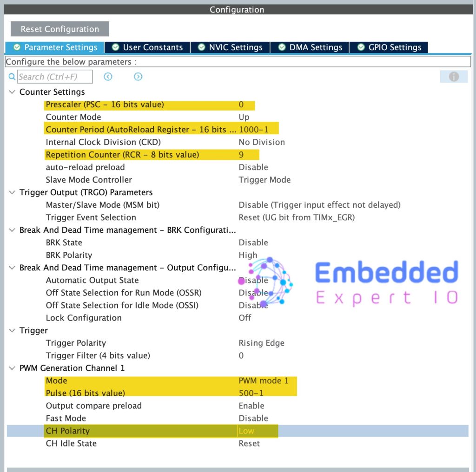476x472 pixels.
Task: Collapse the Trigger section
Action: click(x=12, y=330)
